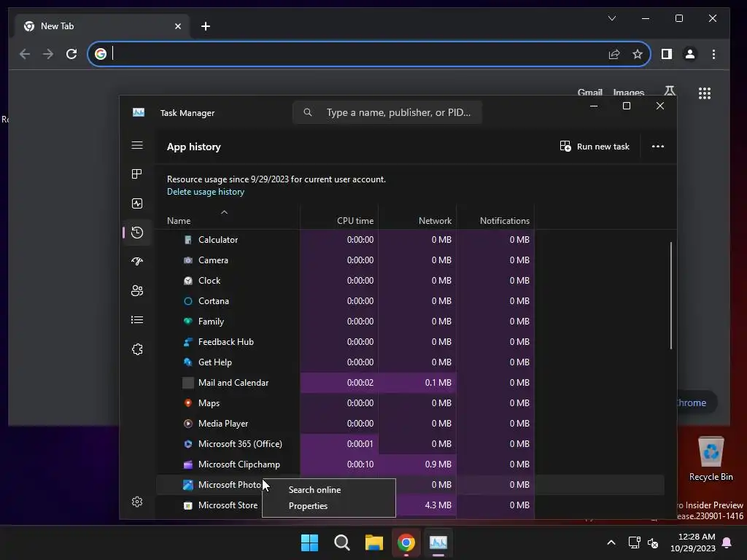Choose Properties in context menu

click(308, 506)
